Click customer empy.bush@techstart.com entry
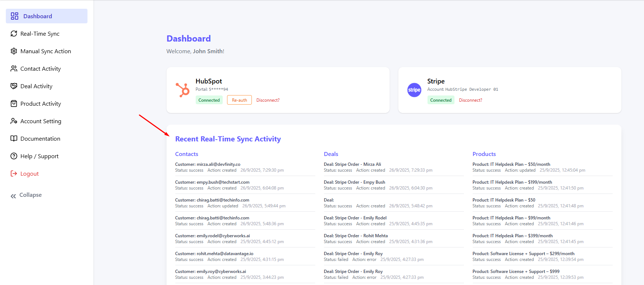644x285 pixels. coord(212,182)
